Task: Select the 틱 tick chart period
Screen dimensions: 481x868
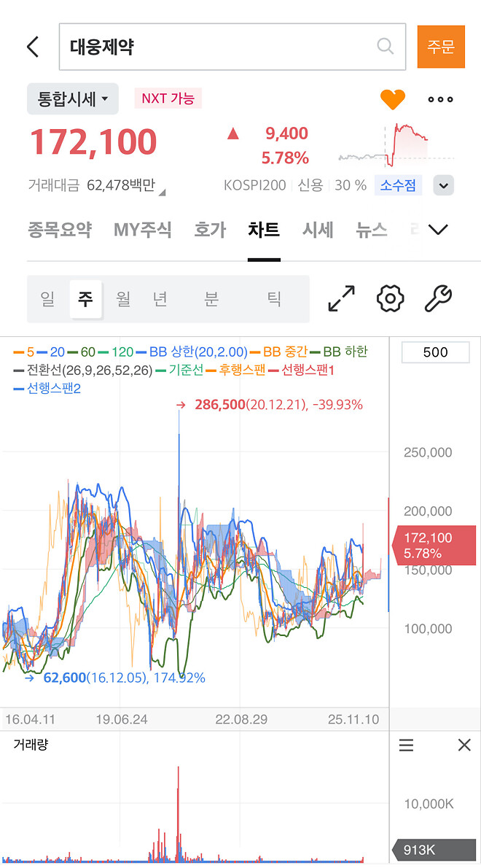Action: click(274, 299)
